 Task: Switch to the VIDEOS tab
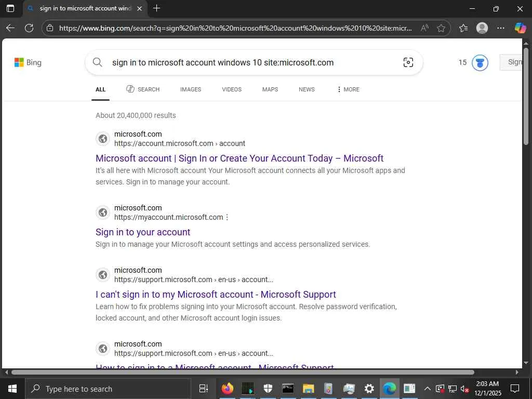click(232, 89)
